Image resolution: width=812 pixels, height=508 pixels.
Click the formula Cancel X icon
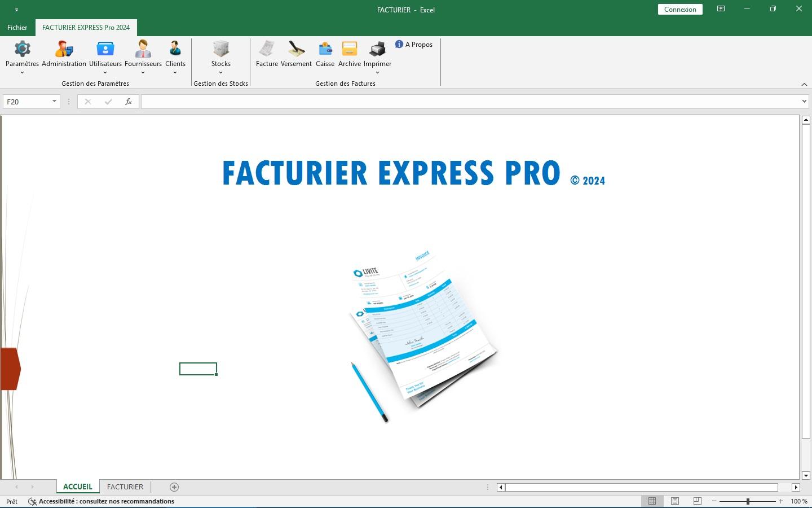point(87,102)
